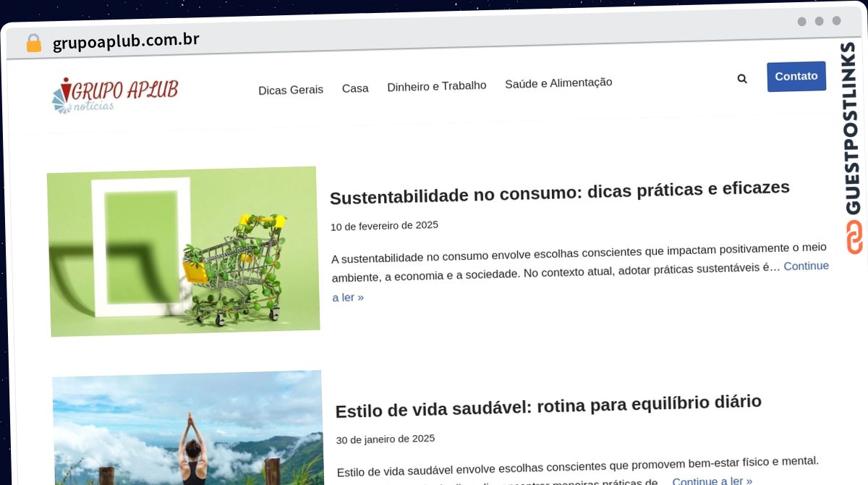Click the padlock icon in address bar

(x=33, y=43)
